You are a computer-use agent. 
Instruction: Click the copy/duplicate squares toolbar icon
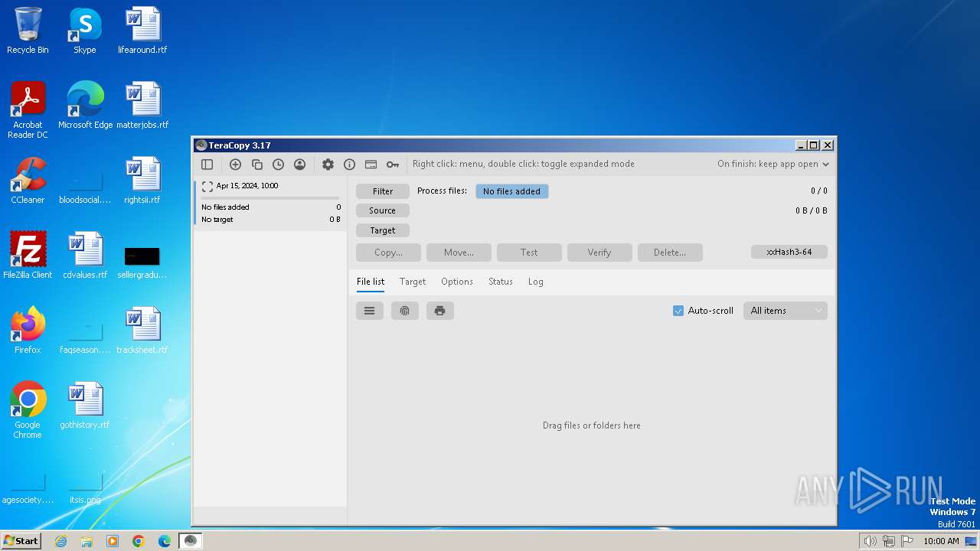(x=256, y=165)
